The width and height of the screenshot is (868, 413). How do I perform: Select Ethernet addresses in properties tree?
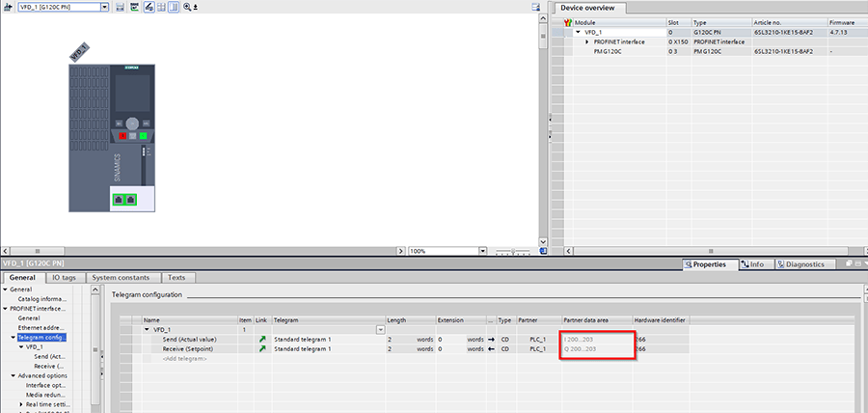click(x=41, y=328)
